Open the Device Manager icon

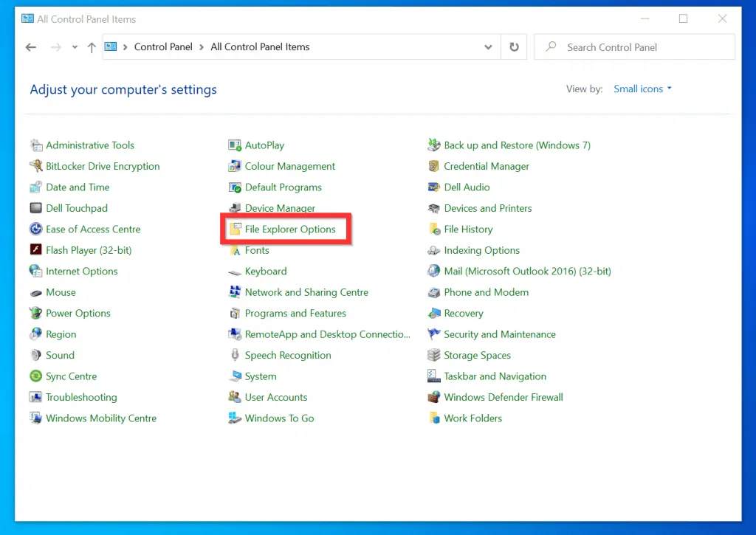click(235, 208)
